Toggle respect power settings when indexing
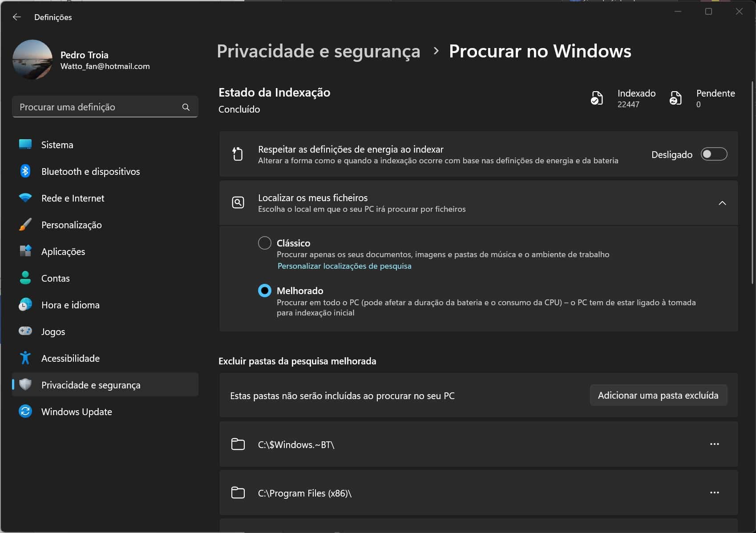The height and width of the screenshot is (533, 756). 713,154
